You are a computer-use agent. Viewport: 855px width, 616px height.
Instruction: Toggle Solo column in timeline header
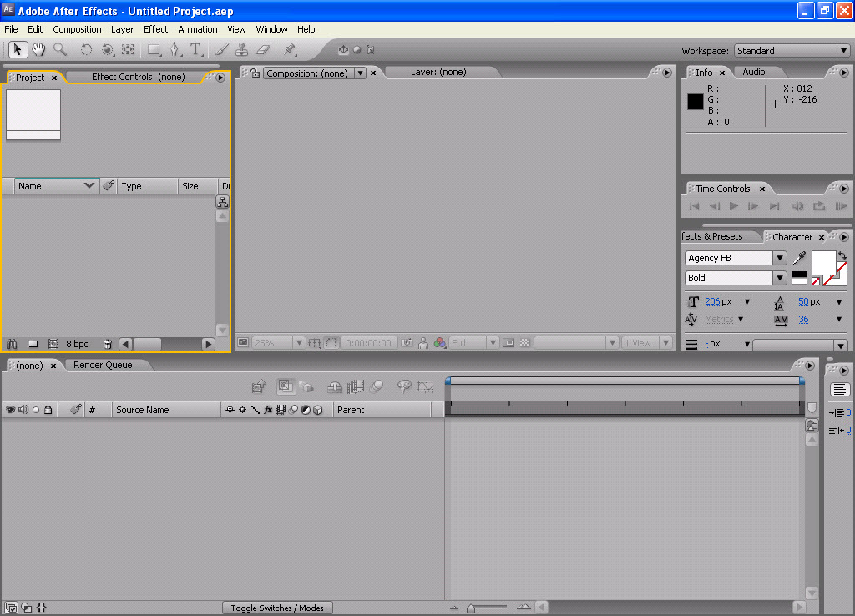point(36,410)
